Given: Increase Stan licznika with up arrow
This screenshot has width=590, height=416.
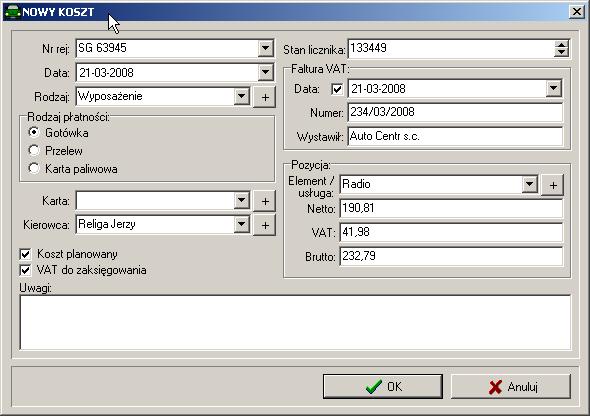Looking at the screenshot, I should (561, 45).
